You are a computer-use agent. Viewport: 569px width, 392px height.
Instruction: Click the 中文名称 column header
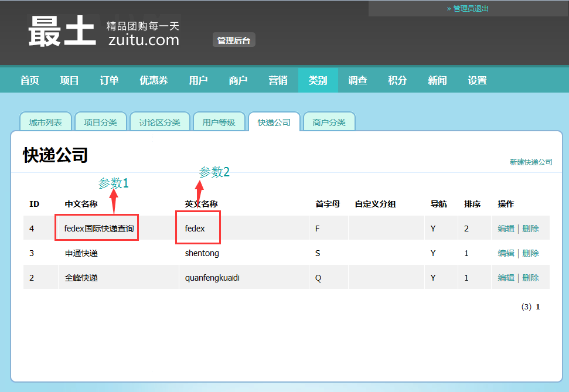tap(81, 204)
